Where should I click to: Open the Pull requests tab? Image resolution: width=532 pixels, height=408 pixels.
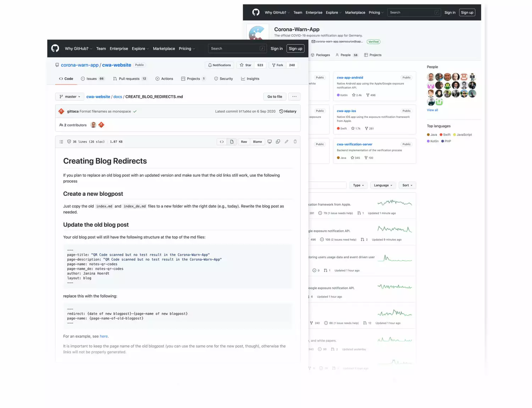click(x=130, y=79)
